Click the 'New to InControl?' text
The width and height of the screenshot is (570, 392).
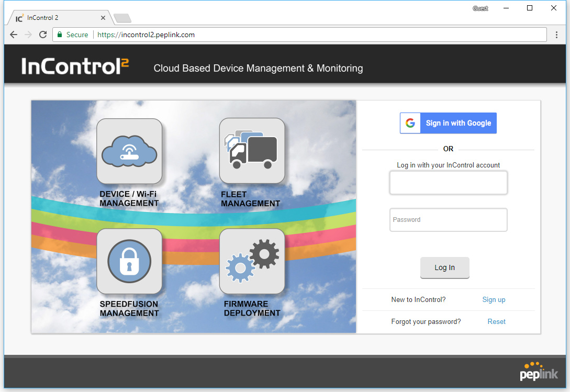(x=418, y=300)
